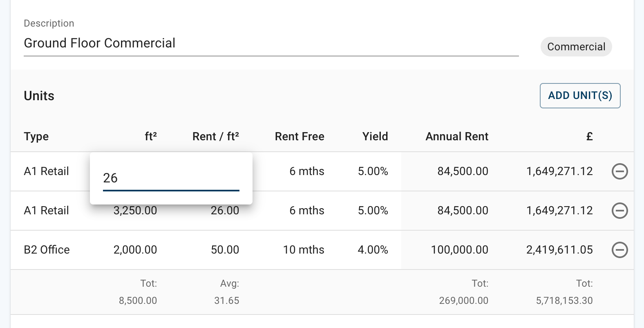Click the 2,419,611.05 value cell
The image size is (644, 328).
pyautogui.click(x=559, y=250)
